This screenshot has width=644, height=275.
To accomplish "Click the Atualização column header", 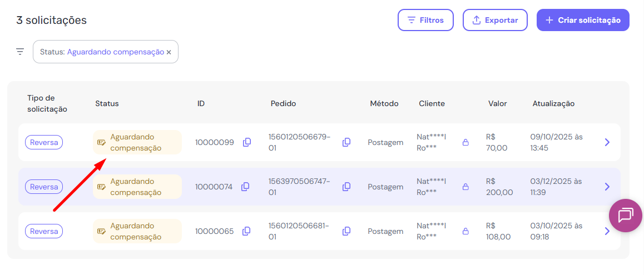I will (553, 103).
